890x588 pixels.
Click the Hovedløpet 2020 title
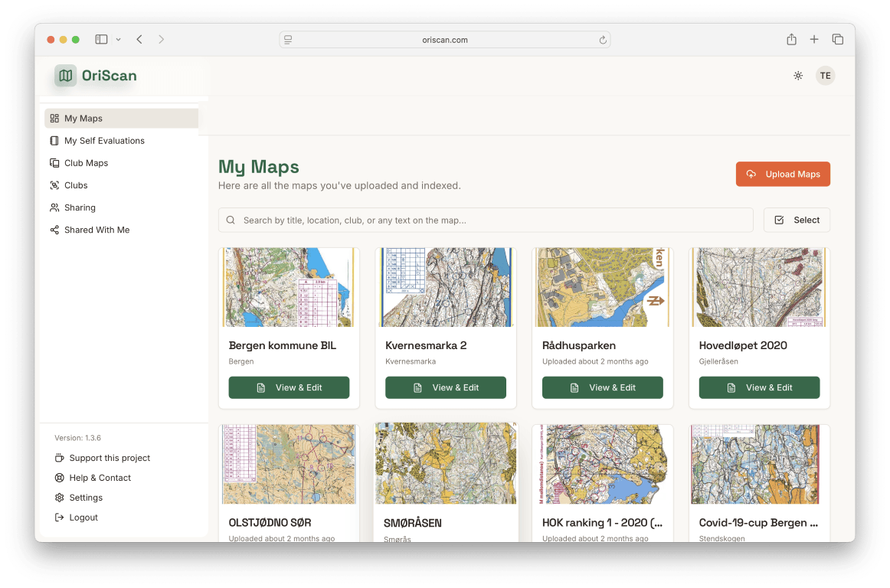tap(743, 345)
